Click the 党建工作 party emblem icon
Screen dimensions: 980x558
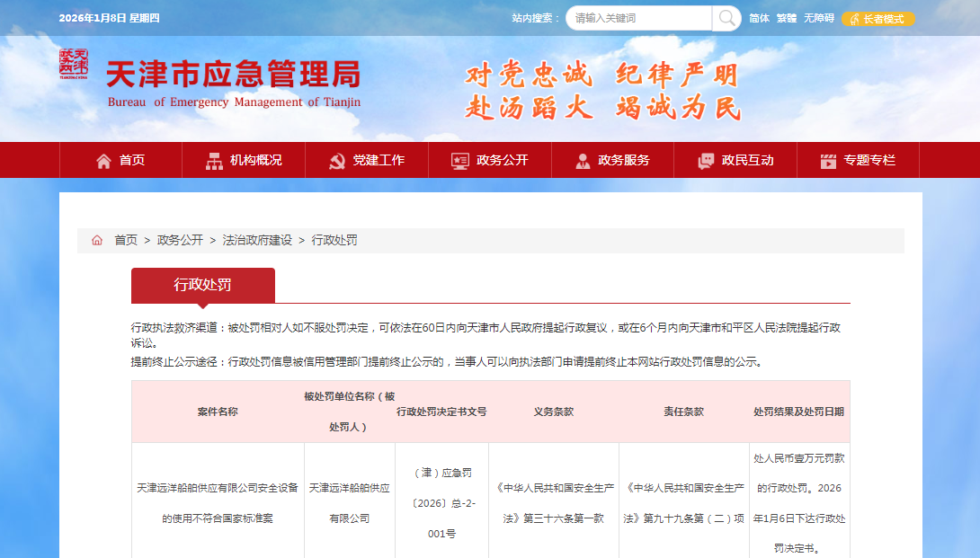click(x=337, y=161)
